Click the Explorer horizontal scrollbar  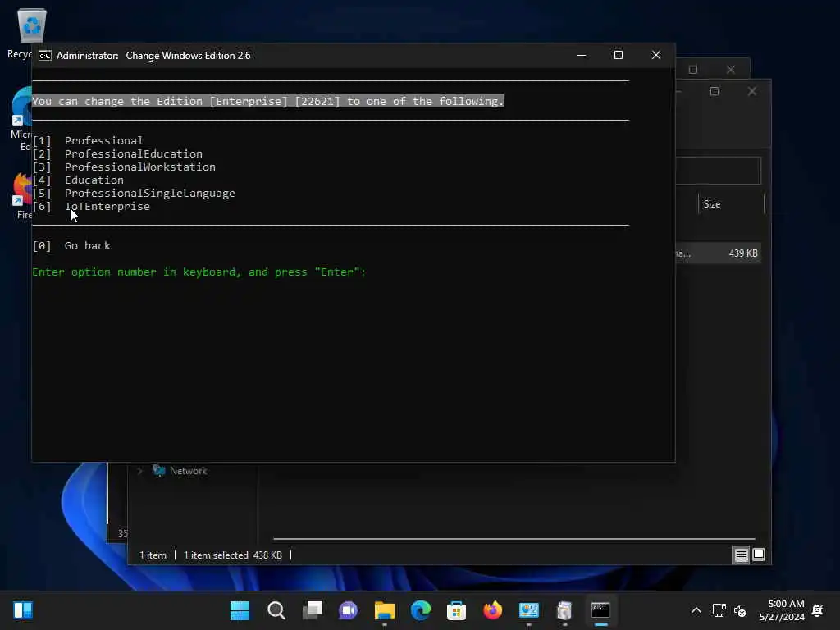click(x=514, y=539)
